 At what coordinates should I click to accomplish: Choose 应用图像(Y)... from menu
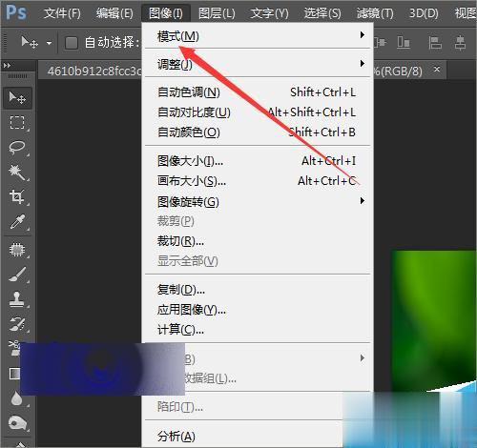[x=258, y=310]
